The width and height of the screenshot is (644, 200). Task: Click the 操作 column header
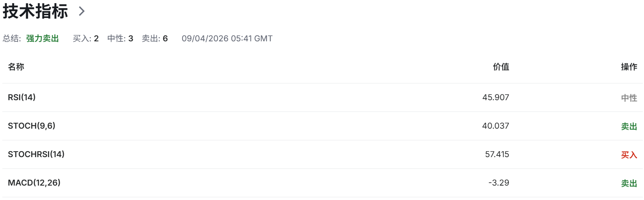pos(629,67)
